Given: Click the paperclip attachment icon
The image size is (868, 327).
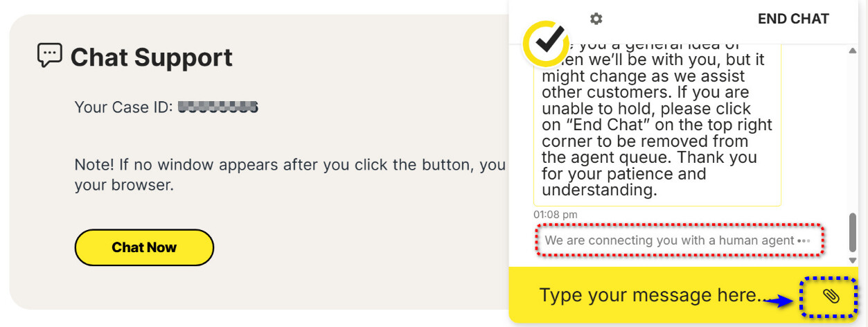Looking at the screenshot, I should pos(831,297).
